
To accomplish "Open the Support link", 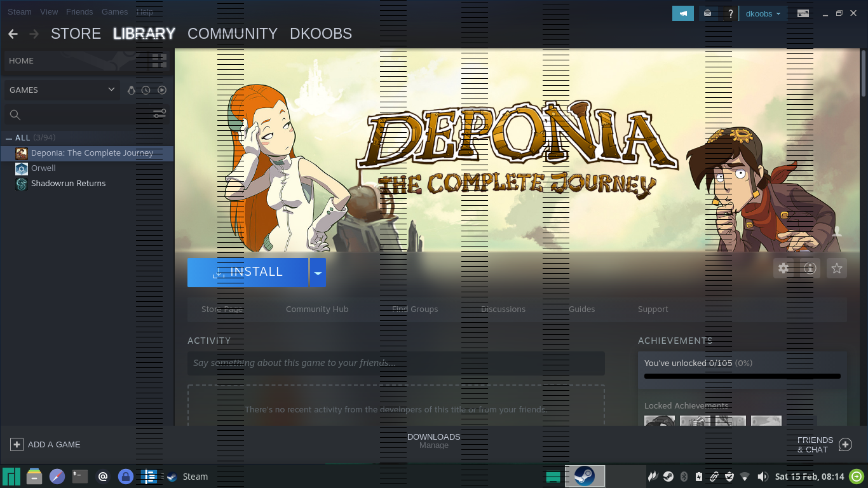I will point(653,309).
